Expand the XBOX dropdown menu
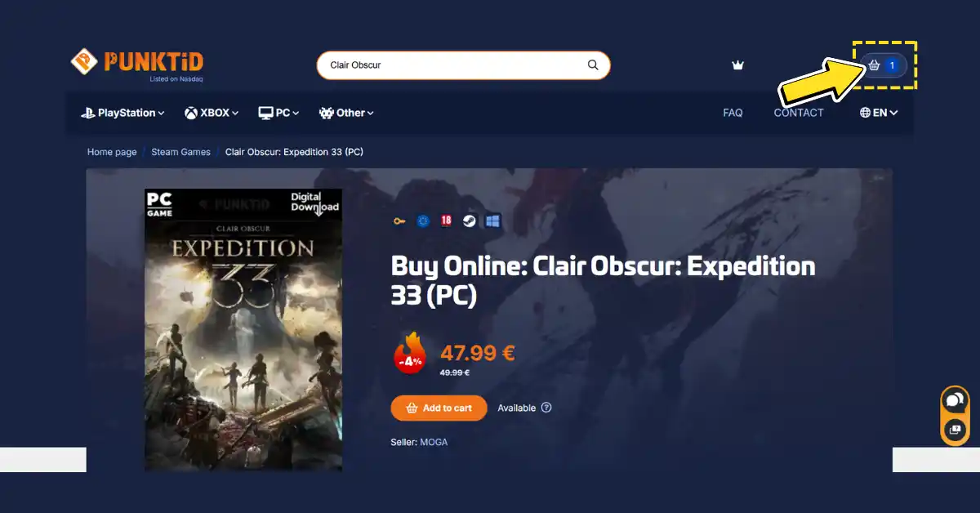The height and width of the screenshot is (513, 980). pos(212,113)
